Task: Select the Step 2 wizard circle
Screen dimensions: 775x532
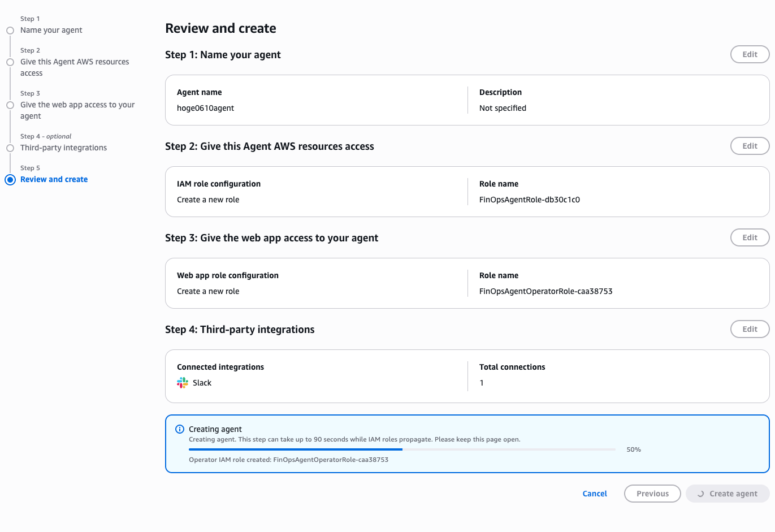Action: [x=10, y=62]
